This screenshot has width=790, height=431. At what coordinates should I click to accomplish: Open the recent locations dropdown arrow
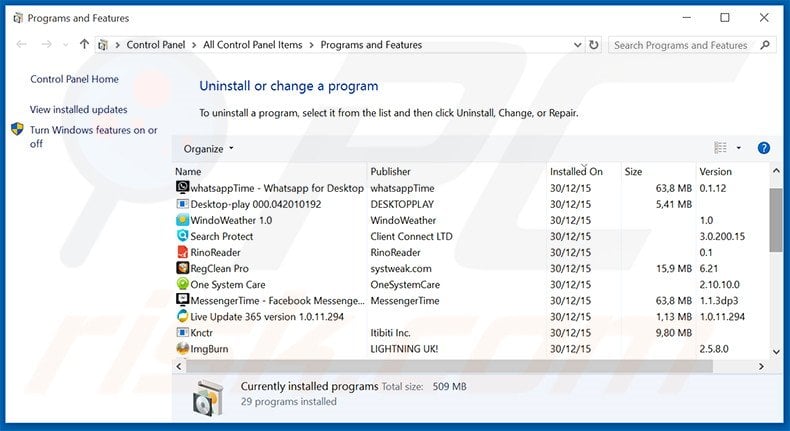pos(65,45)
